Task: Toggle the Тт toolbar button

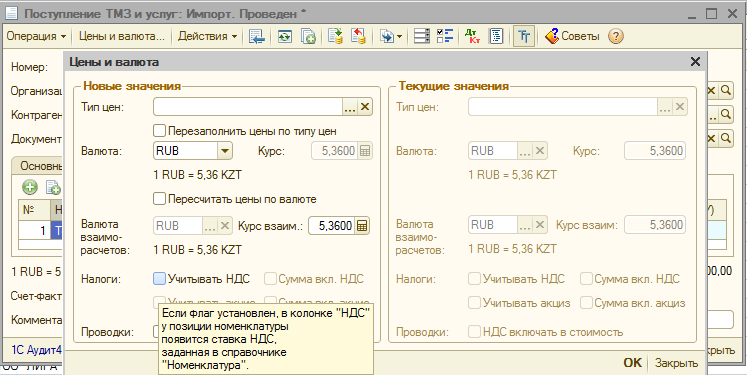Action: (x=524, y=36)
